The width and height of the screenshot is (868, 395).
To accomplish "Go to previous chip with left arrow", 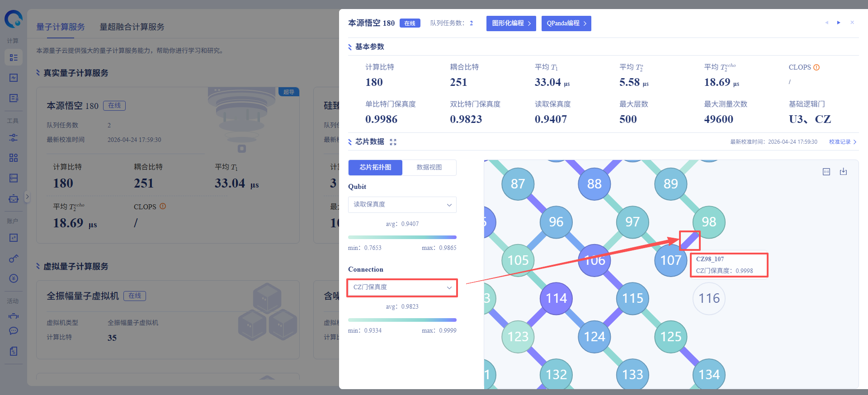I will 827,23.
